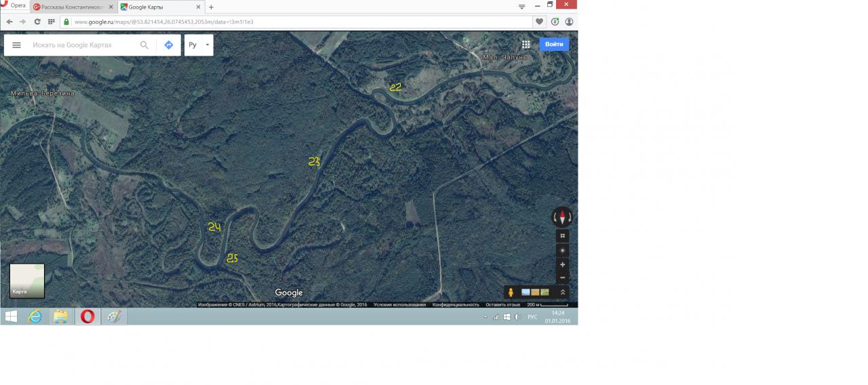Click the Искать на Google Картах field
The image size is (868, 385).
tap(81, 45)
